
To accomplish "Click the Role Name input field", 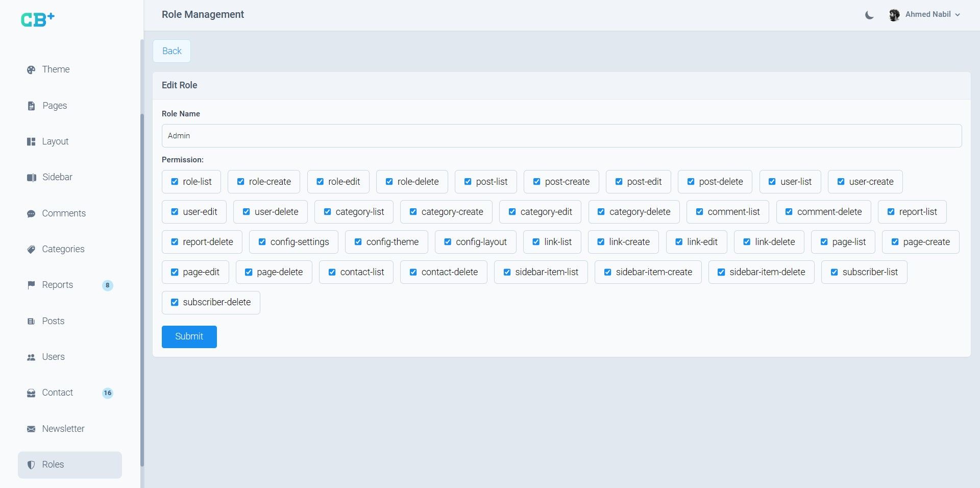I will pos(561,136).
